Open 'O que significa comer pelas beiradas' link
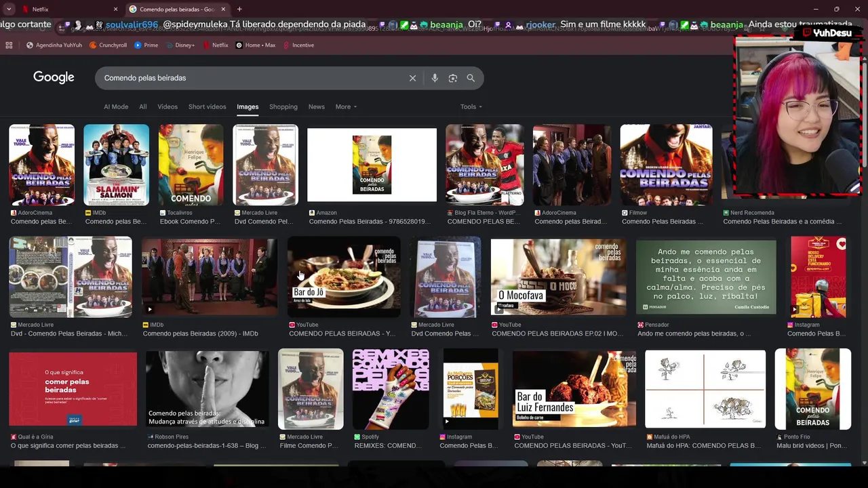 coord(68,446)
